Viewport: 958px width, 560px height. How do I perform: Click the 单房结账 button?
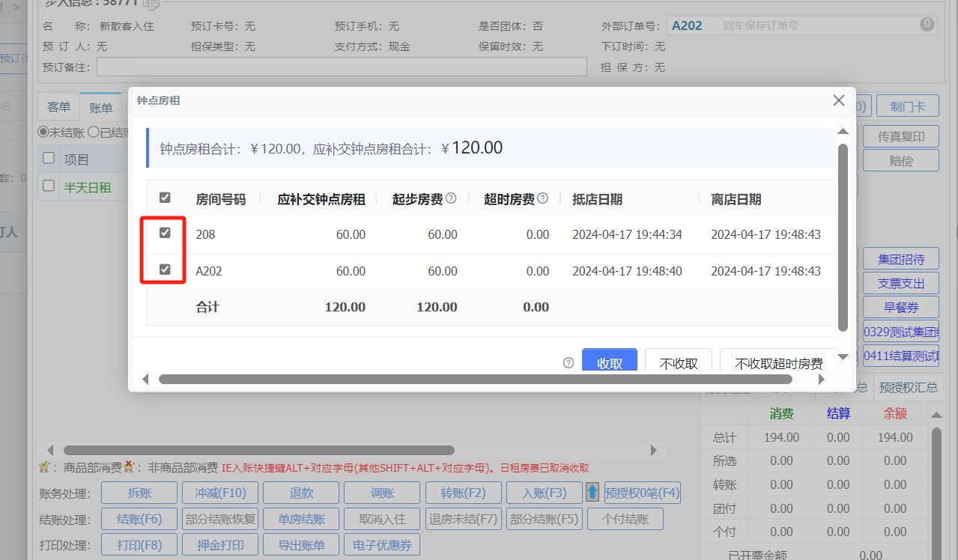301,519
